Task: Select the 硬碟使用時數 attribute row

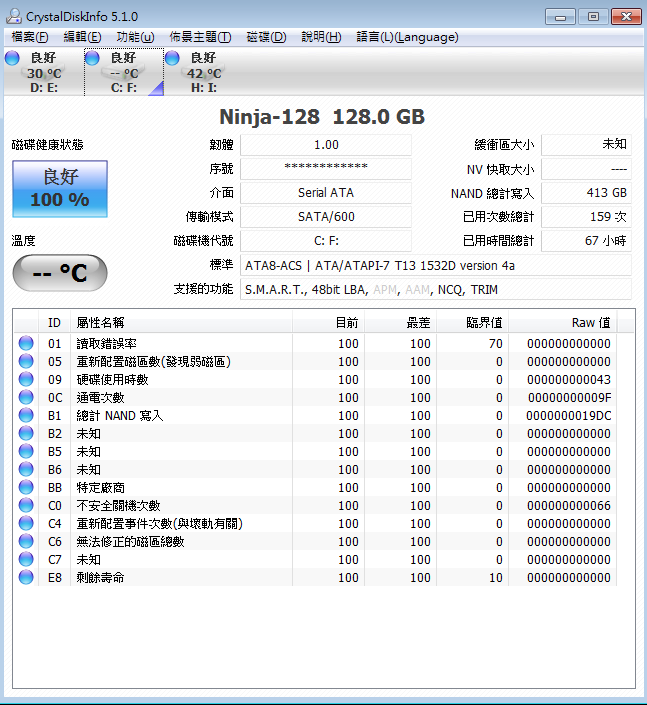Action: (x=315, y=379)
